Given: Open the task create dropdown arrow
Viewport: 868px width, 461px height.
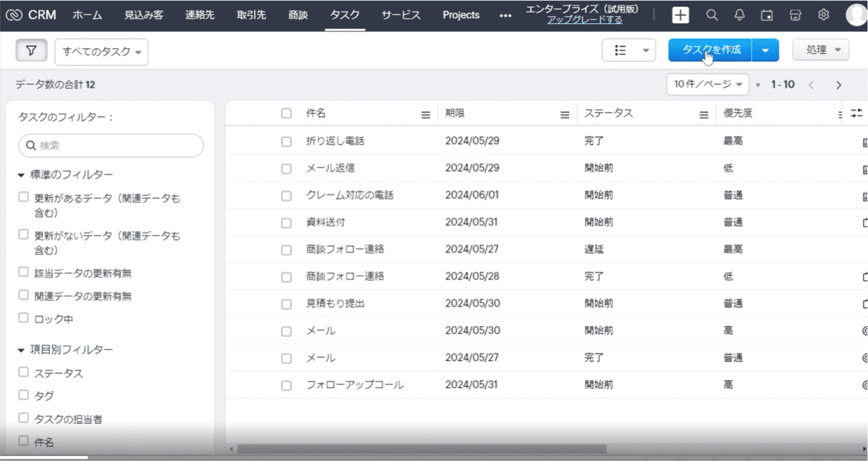Looking at the screenshot, I should pos(765,50).
